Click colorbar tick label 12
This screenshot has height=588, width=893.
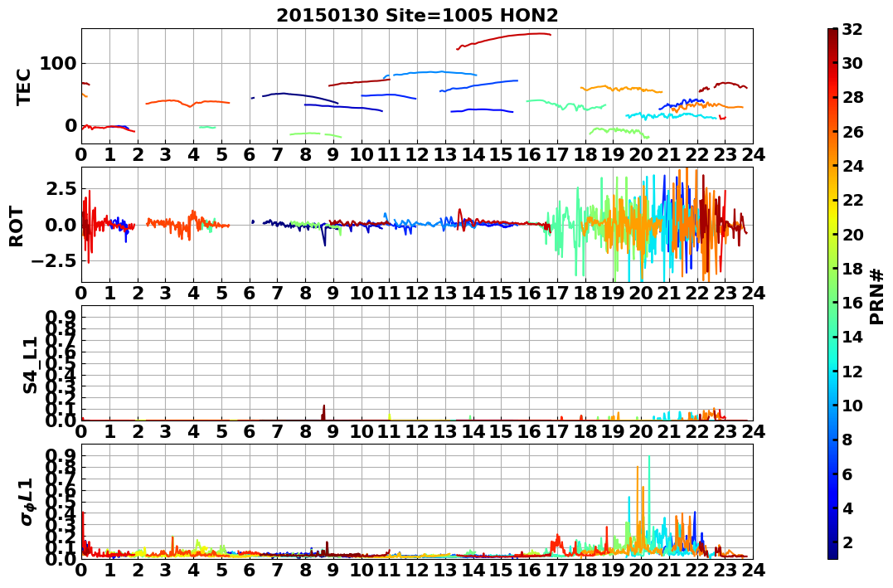tap(852, 371)
